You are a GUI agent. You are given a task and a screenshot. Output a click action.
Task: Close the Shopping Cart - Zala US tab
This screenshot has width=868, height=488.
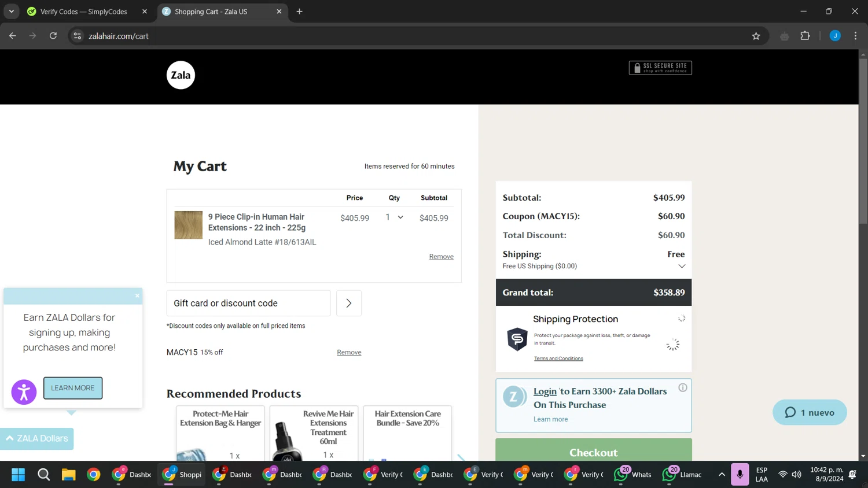click(279, 12)
